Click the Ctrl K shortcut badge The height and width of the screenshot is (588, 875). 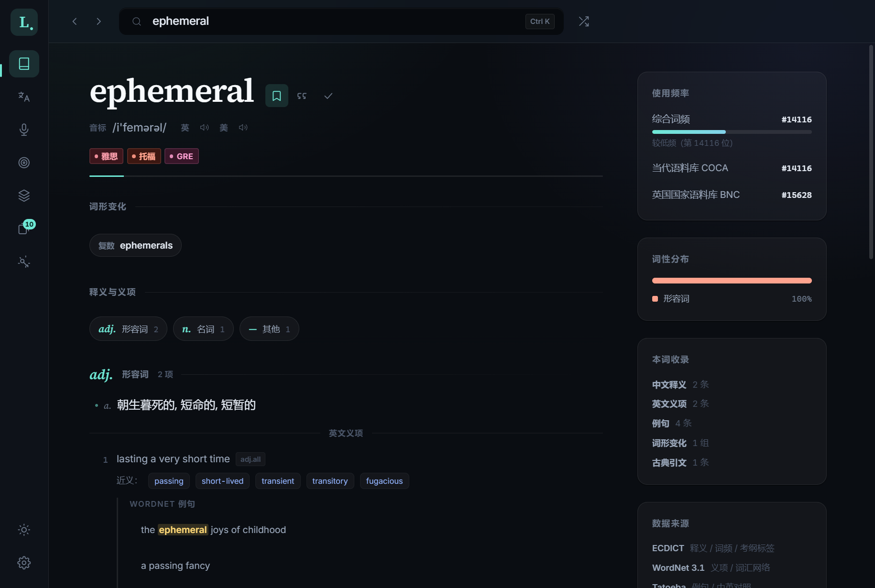[540, 22]
